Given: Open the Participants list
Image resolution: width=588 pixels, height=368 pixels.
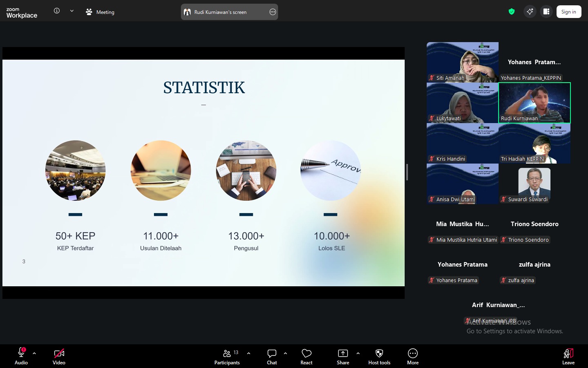Looking at the screenshot, I should pos(227,356).
